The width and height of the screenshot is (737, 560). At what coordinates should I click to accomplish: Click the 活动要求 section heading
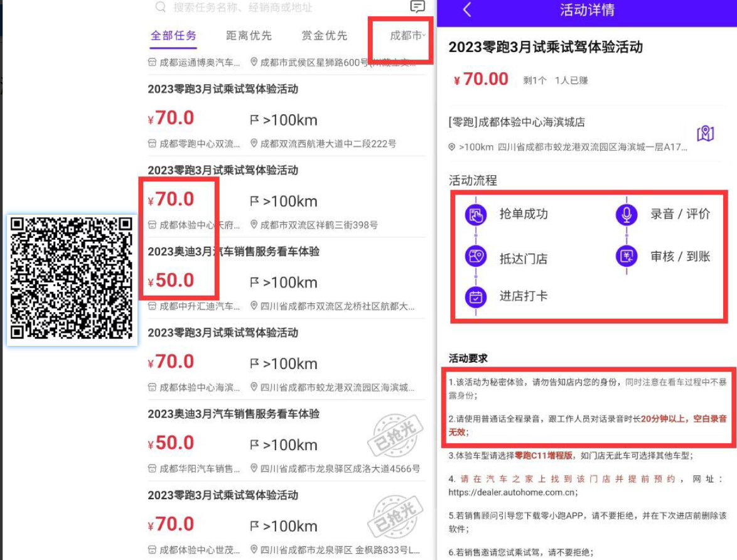468,358
